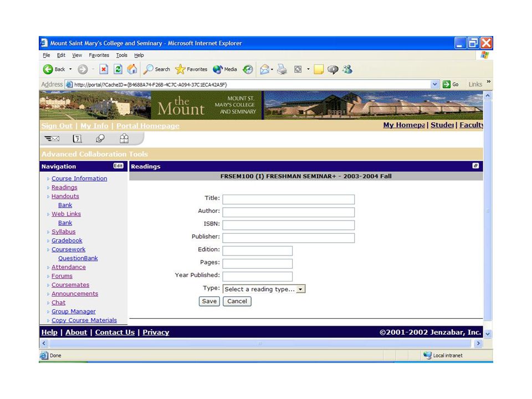Open the Help menu
532x399 pixels.
pyautogui.click(x=139, y=55)
